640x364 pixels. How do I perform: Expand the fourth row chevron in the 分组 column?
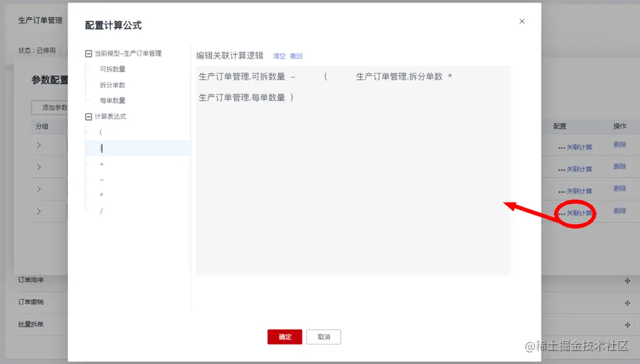[39, 212]
